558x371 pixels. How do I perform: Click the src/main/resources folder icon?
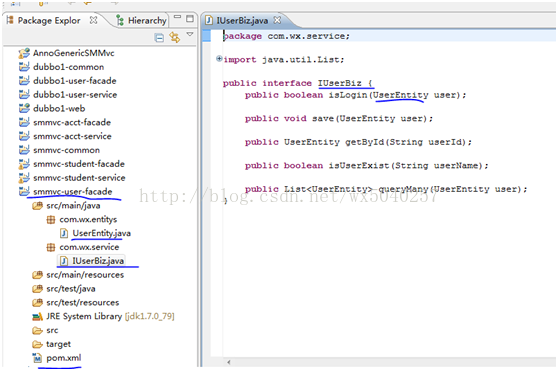coord(37,275)
